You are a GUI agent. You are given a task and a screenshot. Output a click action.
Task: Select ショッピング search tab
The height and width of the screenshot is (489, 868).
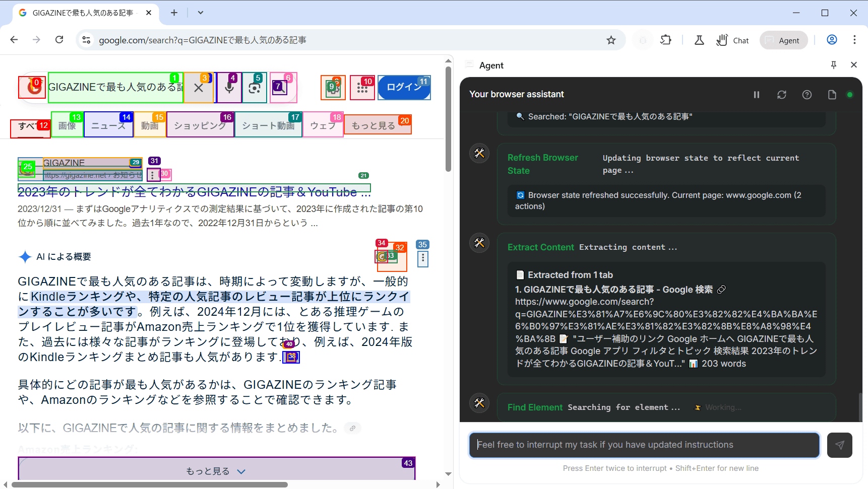tap(200, 125)
